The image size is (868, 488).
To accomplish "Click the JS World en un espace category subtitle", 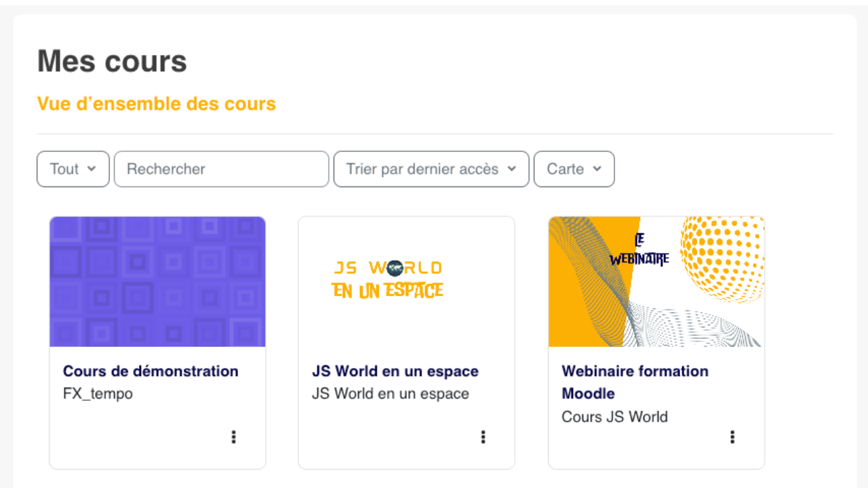I will click(391, 394).
